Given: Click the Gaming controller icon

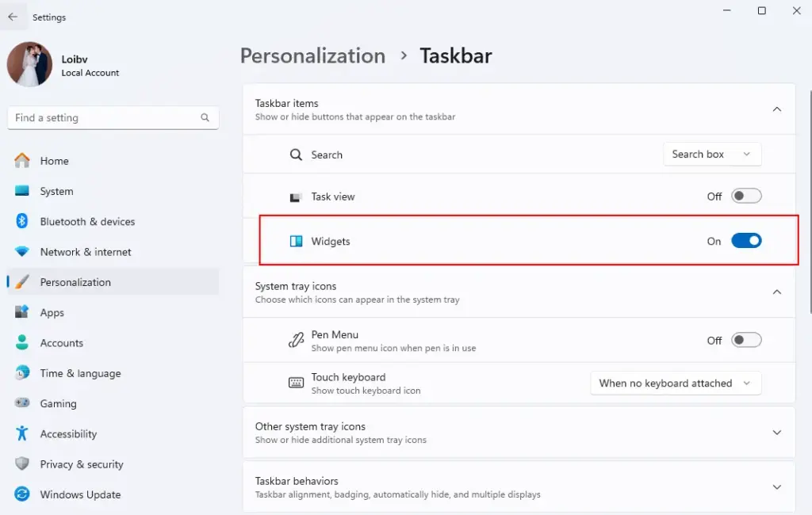Looking at the screenshot, I should click(21, 402).
